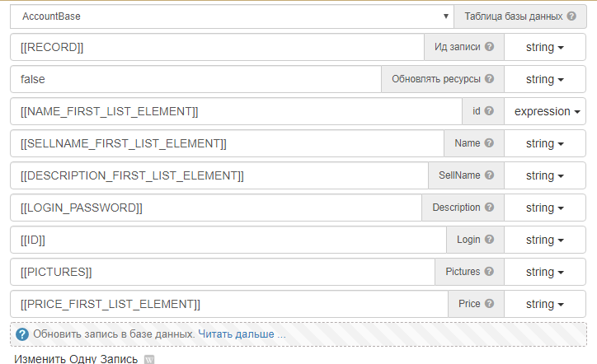Click help icon next to Ид записи

point(489,47)
